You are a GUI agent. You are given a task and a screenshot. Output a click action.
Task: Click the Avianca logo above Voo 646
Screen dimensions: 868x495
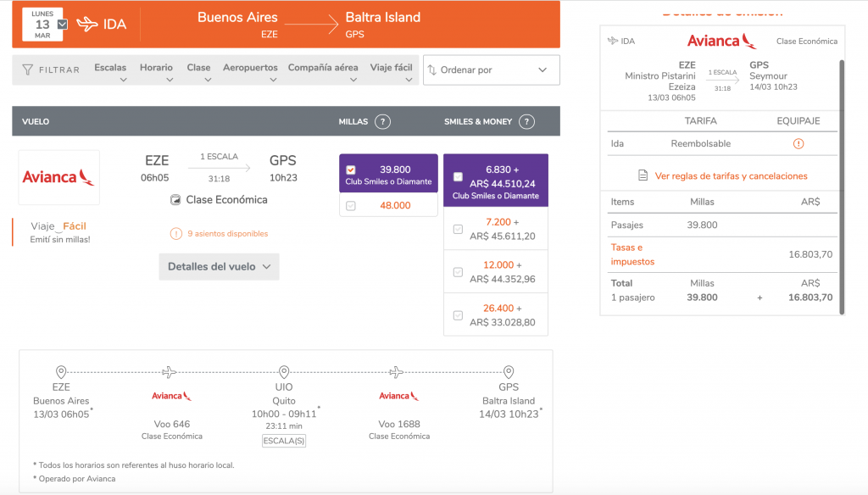[171, 396]
